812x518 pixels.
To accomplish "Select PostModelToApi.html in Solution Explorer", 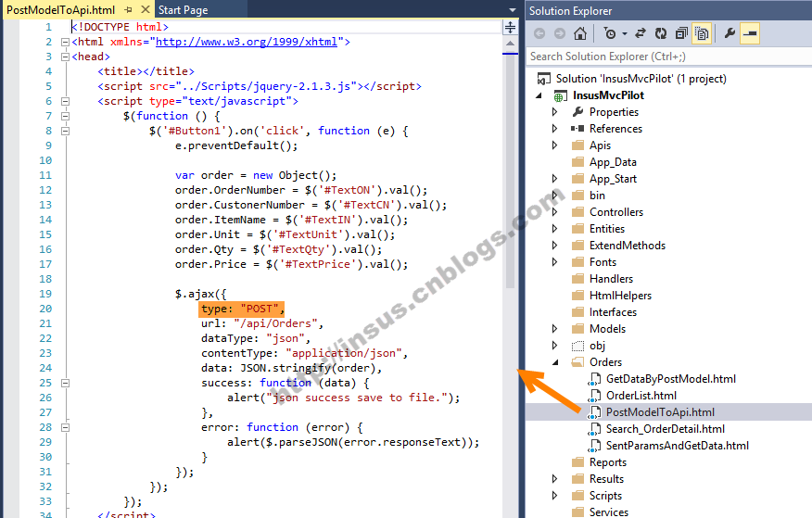I will [660, 412].
